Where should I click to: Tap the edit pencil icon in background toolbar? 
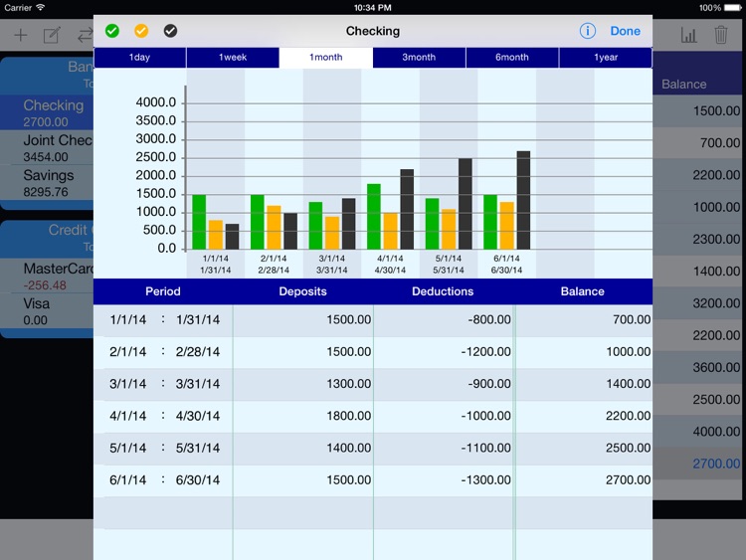(x=52, y=35)
